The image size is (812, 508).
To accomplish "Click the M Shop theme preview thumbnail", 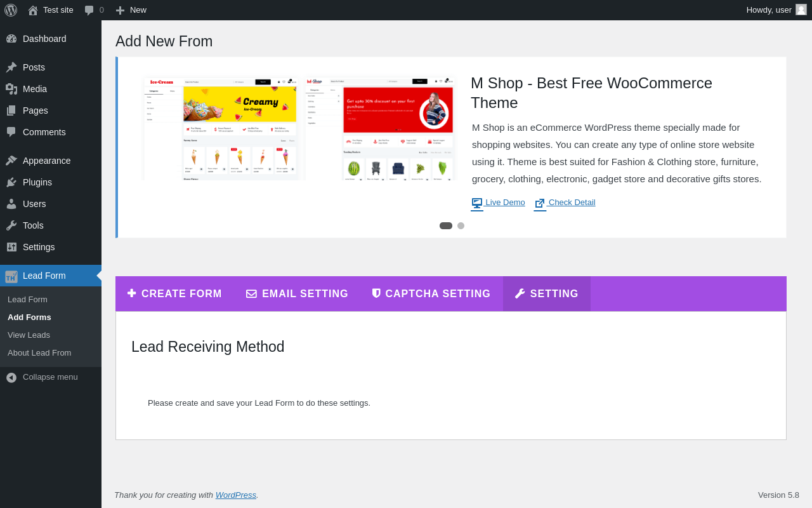I will tap(380, 129).
